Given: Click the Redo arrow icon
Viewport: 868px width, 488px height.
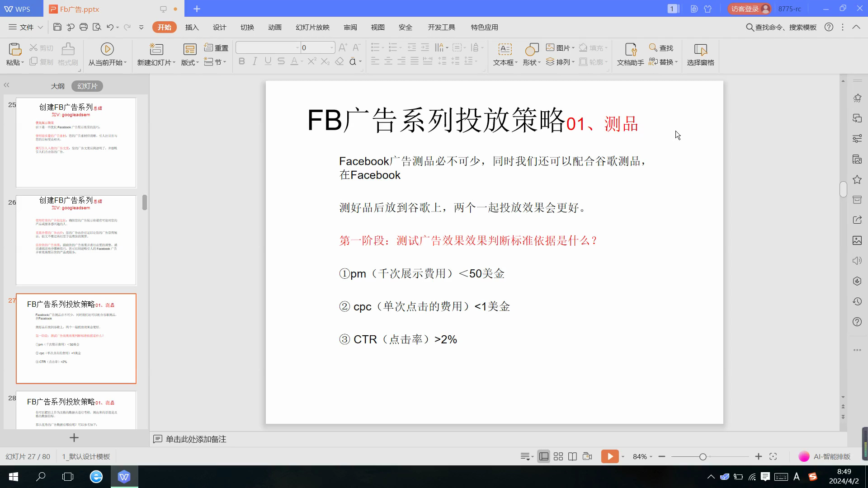Looking at the screenshot, I should (127, 27).
